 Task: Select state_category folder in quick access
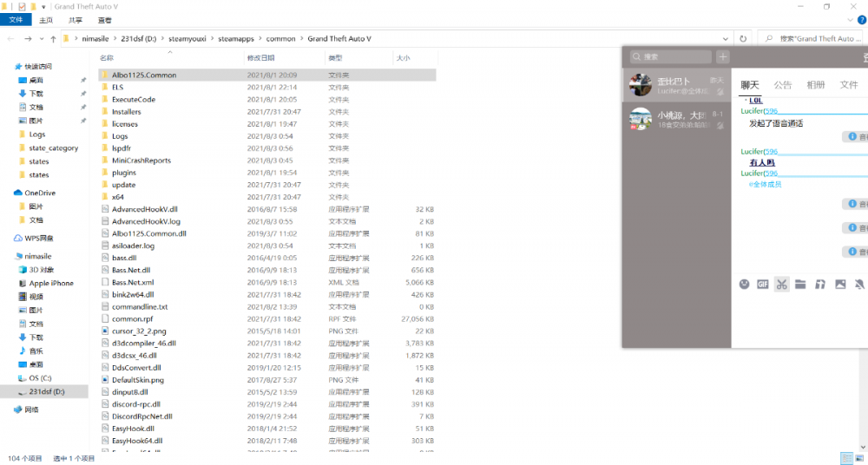point(53,147)
